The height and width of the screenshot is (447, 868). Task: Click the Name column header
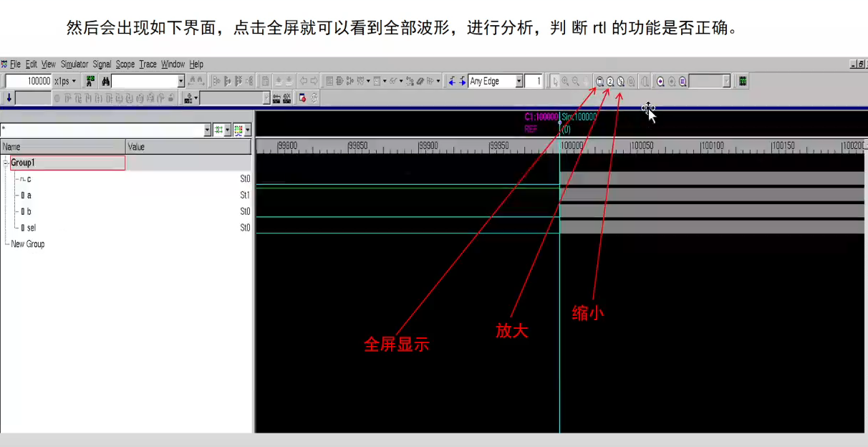[x=63, y=147]
